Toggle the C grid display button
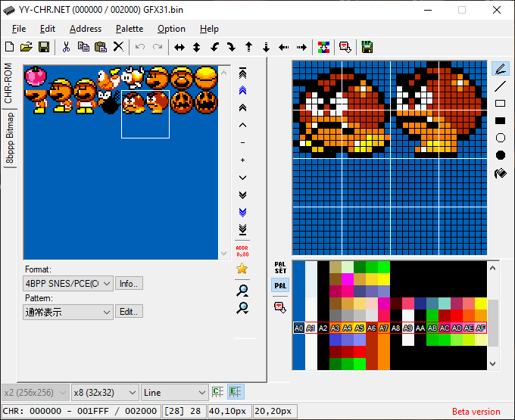The width and height of the screenshot is (515, 420). click(217, 392)
